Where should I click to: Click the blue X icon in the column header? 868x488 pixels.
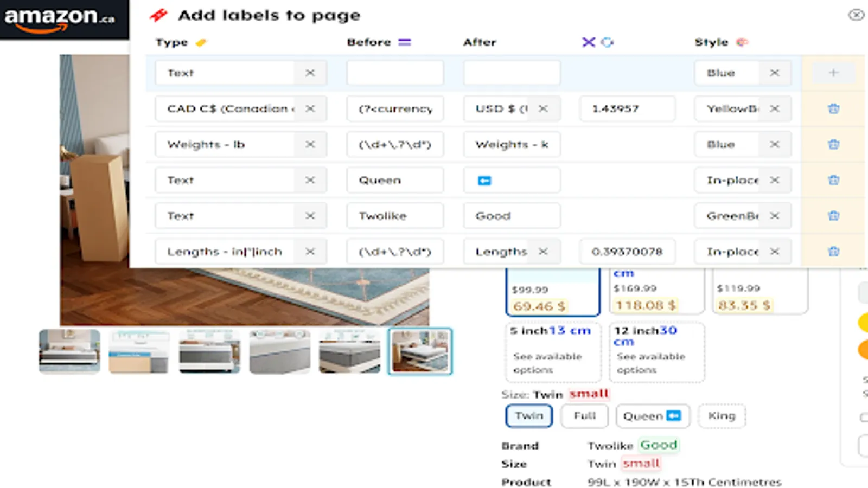[x=588, y=42]
